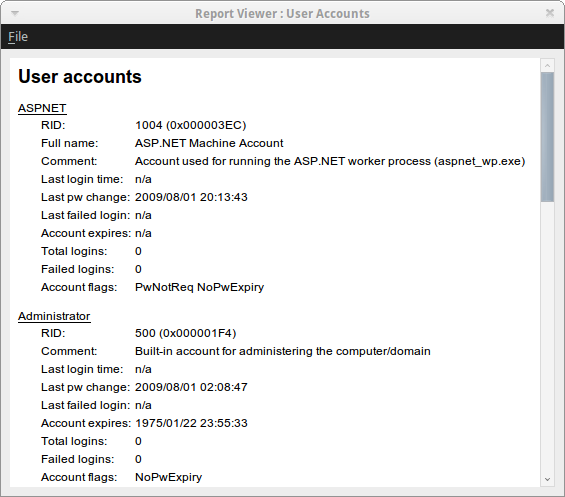This screenshot has height=497, width=565.
Task: Click the ASPNET account heading
Action: pos(42,108)
